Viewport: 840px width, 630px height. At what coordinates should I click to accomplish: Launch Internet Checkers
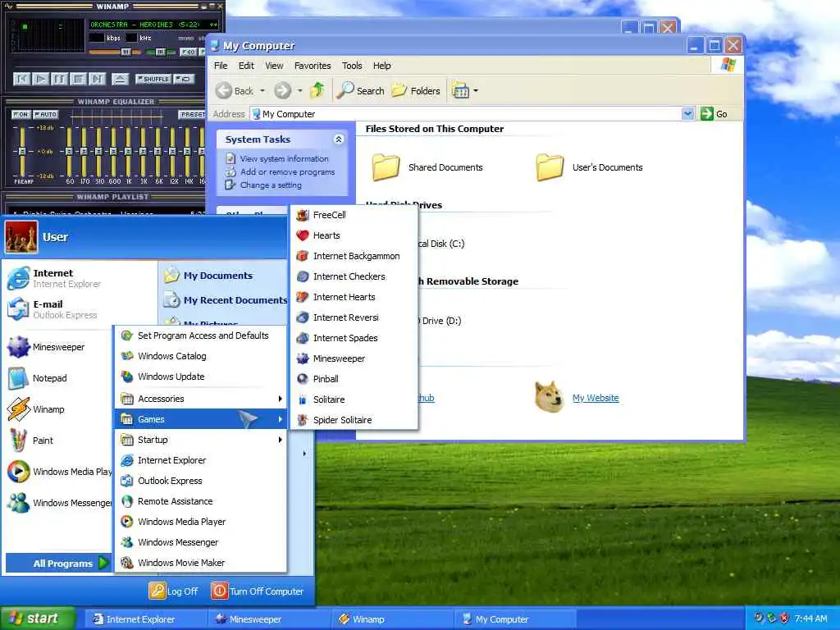[354, 276]
